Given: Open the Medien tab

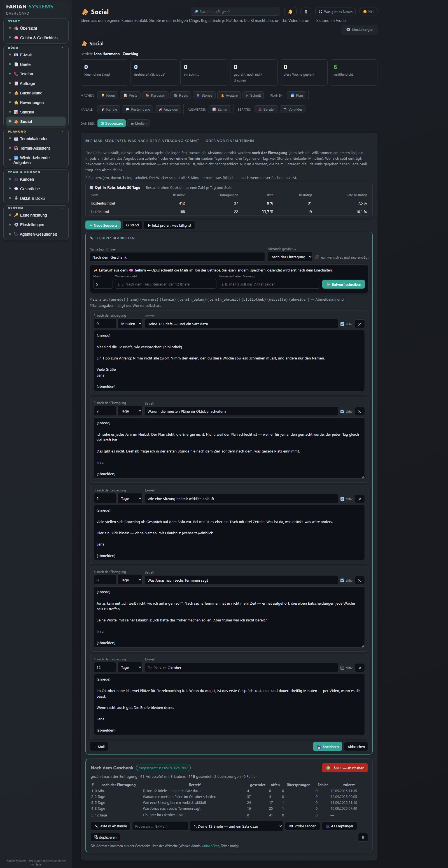Looking at the screenshot, I should [138, 124].
